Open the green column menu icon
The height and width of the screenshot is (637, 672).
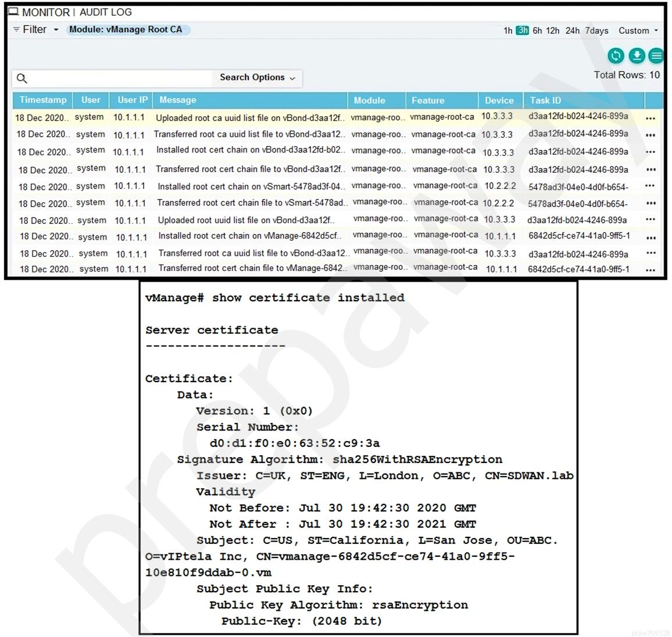(x=656, y=55)
